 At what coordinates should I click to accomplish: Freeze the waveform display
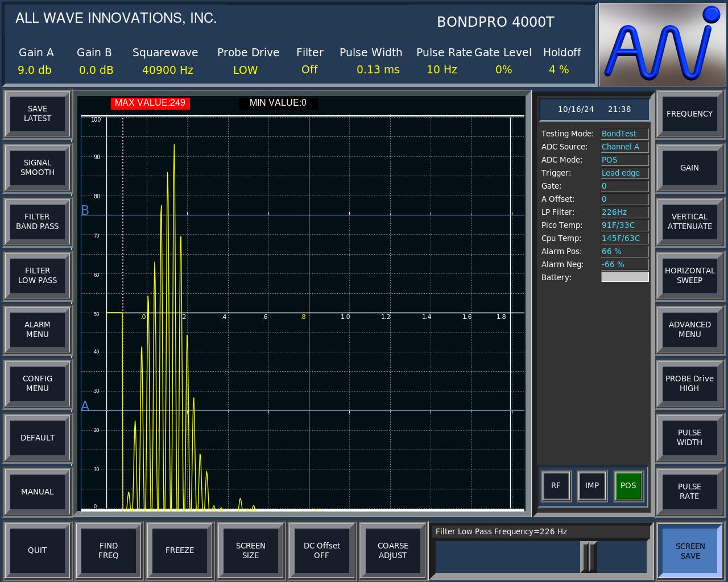click(x=180, y=550)
